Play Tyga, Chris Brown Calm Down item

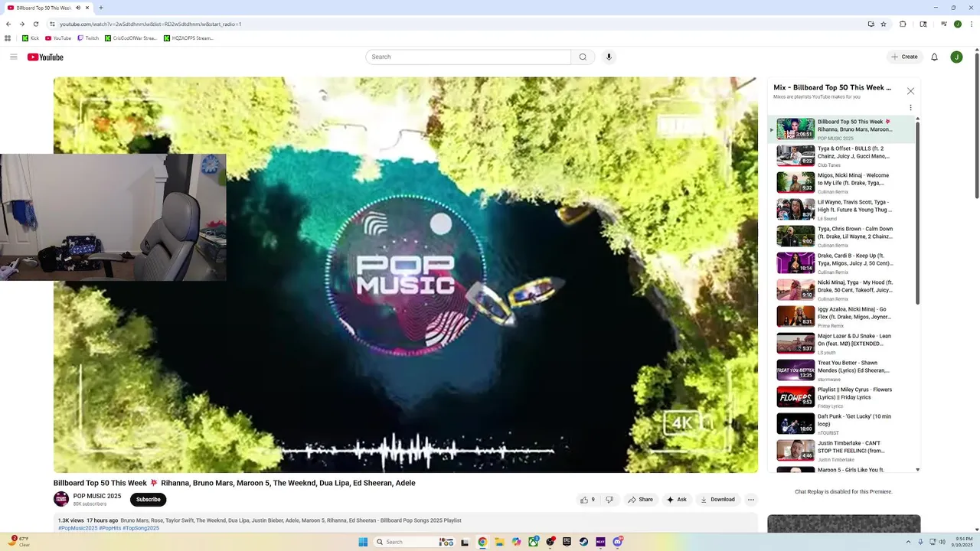coord(842,236)
